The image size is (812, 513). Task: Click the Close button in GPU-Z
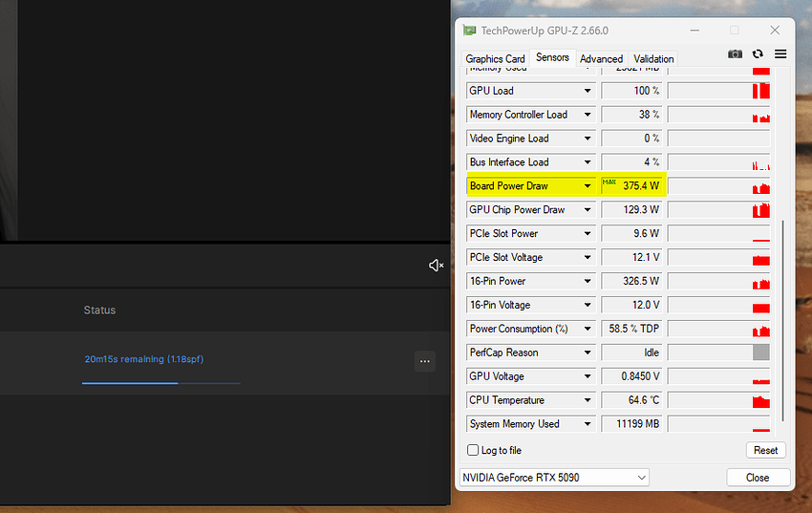[x=758, y=478]
